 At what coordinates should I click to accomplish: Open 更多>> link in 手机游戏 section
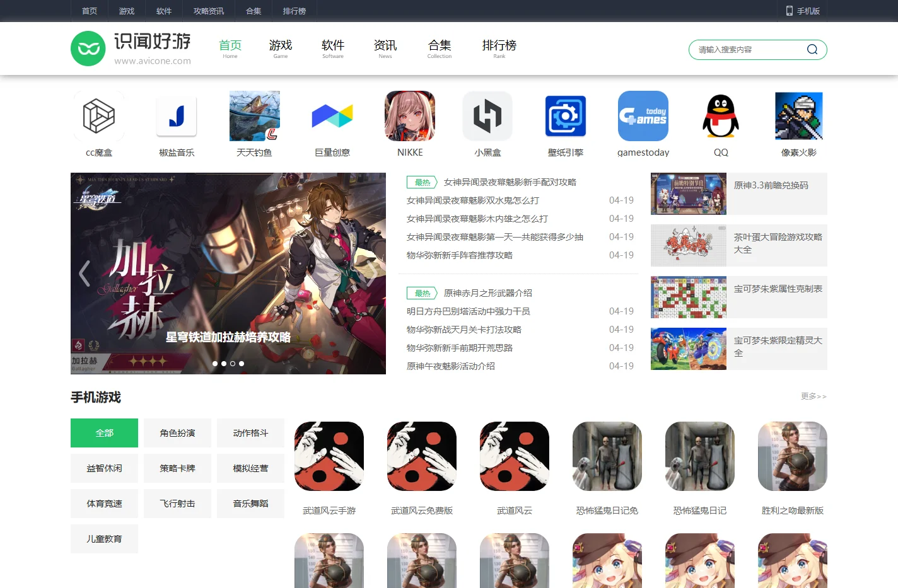click(813, 396)
